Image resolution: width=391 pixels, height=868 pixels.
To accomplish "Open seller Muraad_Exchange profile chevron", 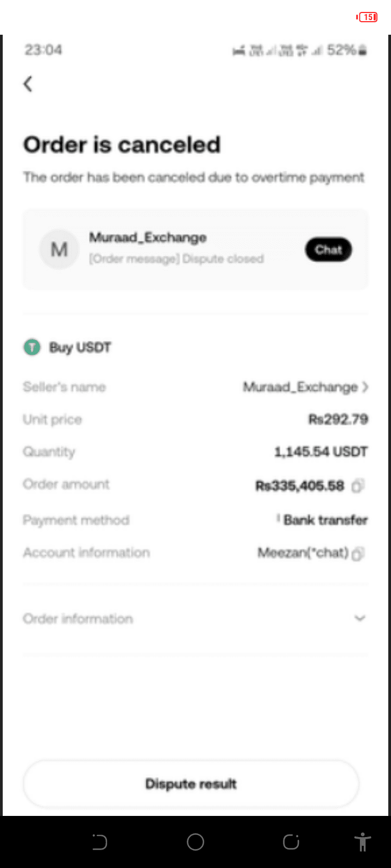I will (x=365, y=387).
